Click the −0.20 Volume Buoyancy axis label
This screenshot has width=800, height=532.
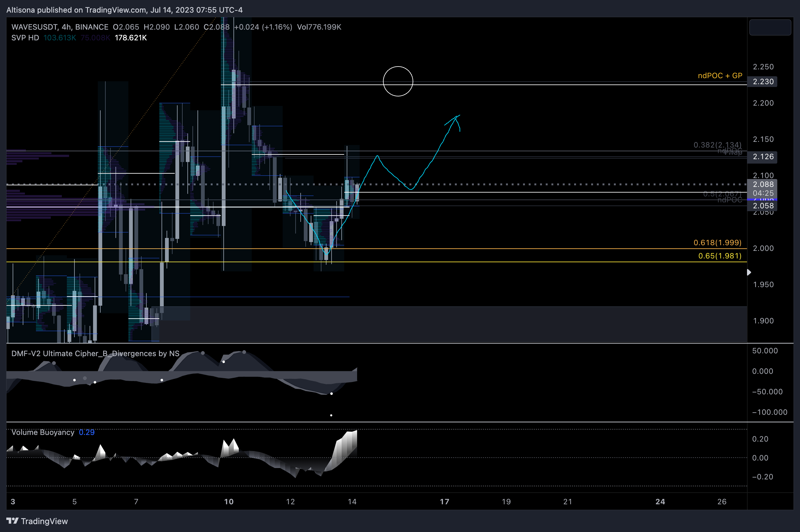point(763,477)
